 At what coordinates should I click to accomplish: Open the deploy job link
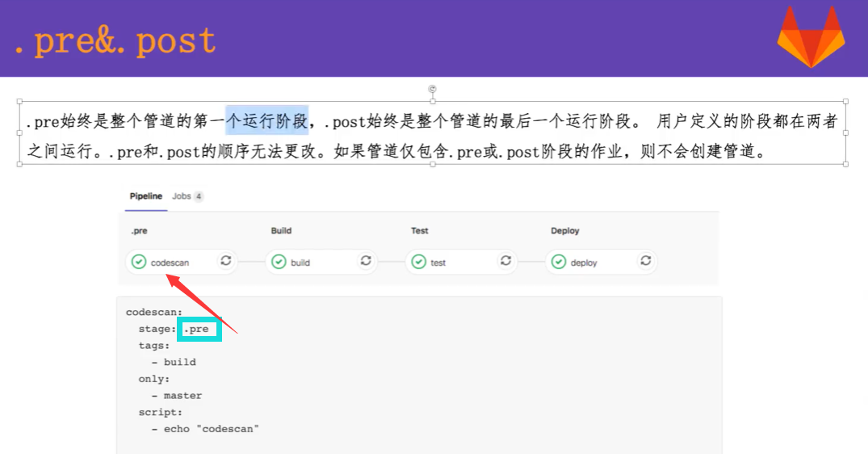point(584,263)
